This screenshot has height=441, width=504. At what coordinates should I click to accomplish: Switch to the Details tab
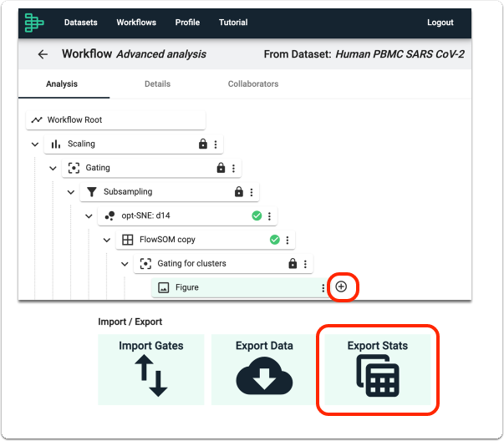(x=157, y=84)
